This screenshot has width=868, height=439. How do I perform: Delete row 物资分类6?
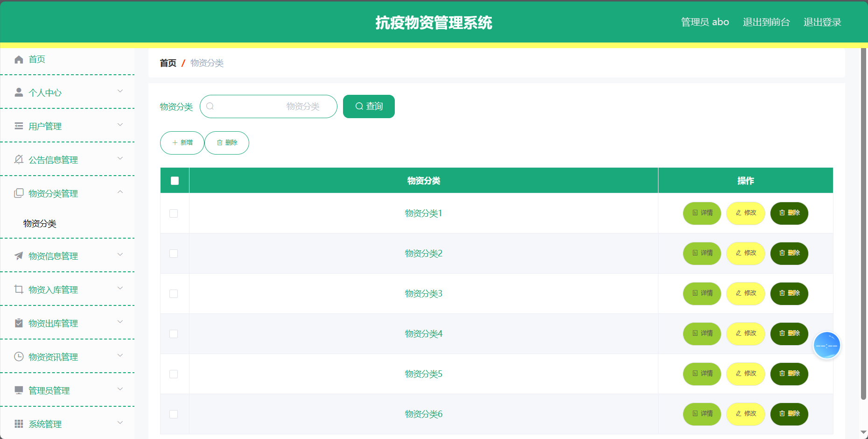(x=789, y=414)
